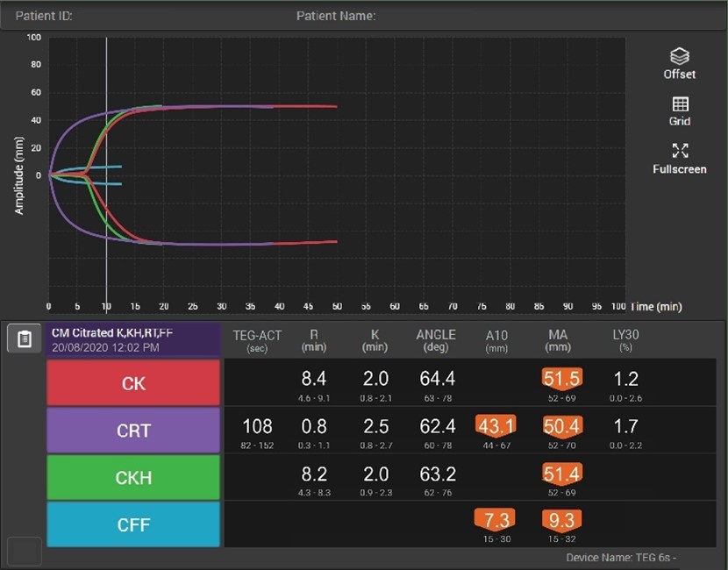Click the flagged CFF MA value 9.3

point(561,520)
